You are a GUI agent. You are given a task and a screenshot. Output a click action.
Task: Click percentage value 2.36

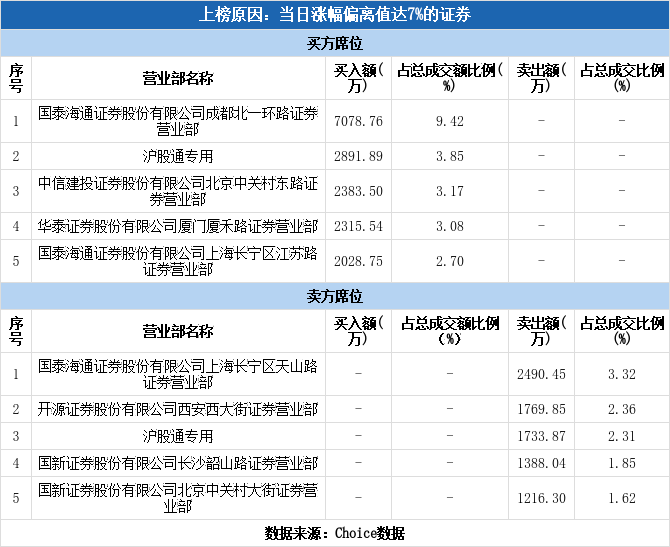(622, 409)
